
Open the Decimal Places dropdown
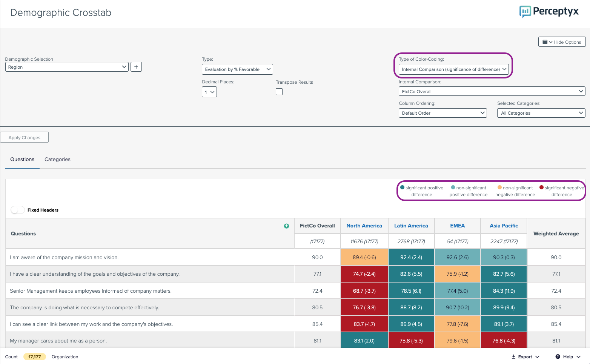[x=209, y=92]
